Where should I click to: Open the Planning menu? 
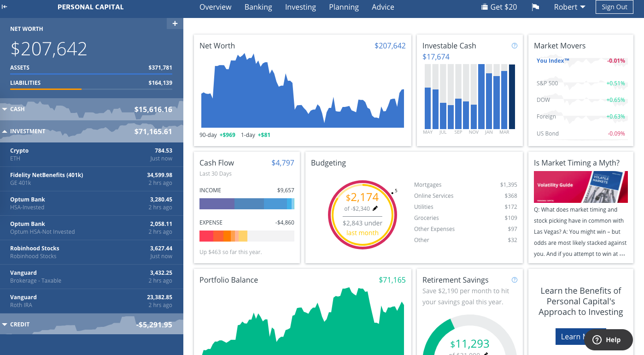coord(344,7)
